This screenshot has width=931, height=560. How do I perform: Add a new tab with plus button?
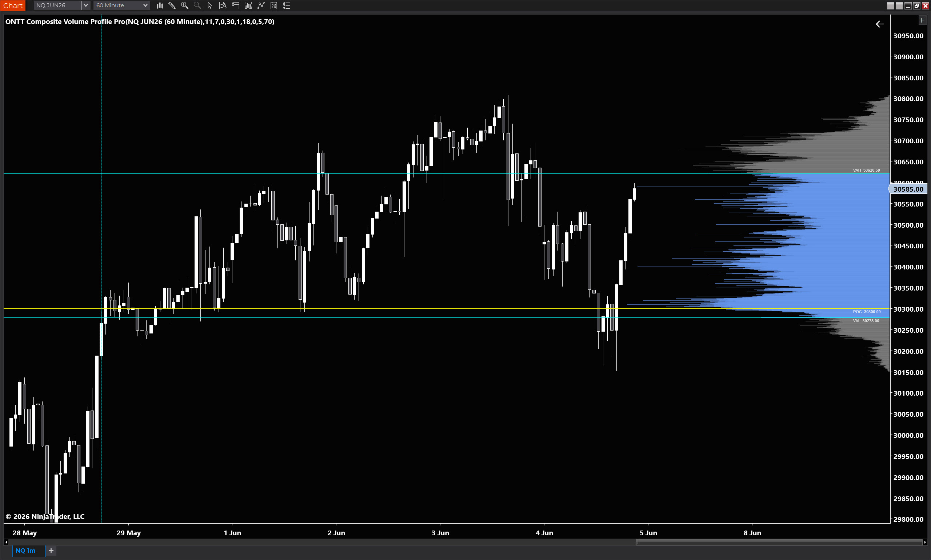(x=51, y=551)
